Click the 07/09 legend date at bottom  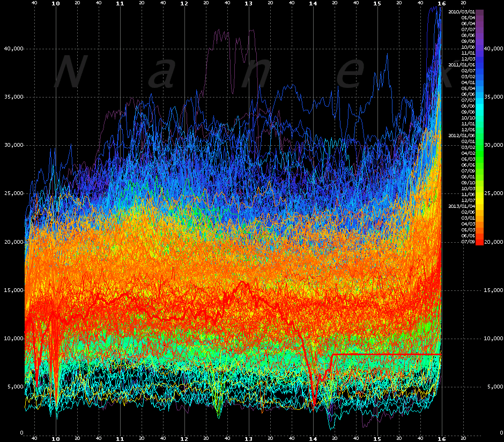pyautogui.click(x=468, y=242)
